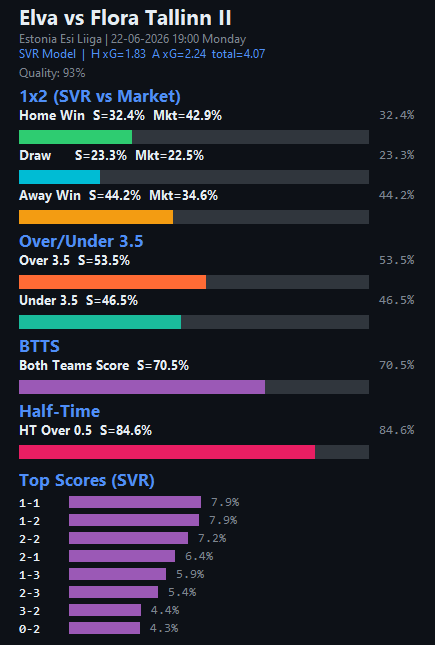435x645 pixels.
Task: Select the Over 3.5 orange bar
Action: (112, 282)
